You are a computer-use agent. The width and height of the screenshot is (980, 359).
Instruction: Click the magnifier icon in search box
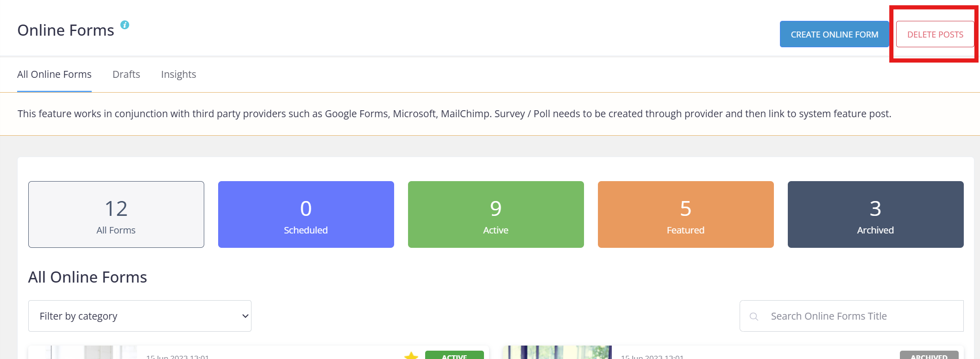(x=754, y=316)
